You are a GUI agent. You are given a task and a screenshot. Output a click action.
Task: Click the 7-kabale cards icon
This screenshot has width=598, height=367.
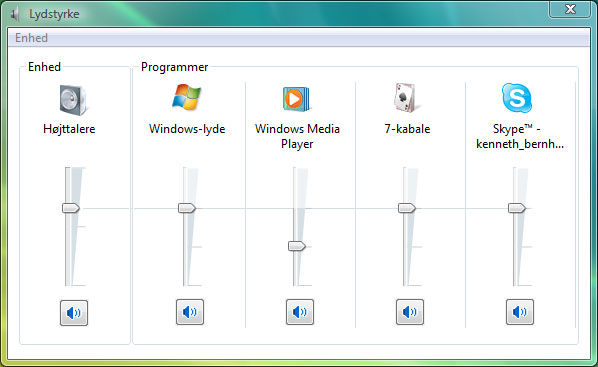(404, 98)
